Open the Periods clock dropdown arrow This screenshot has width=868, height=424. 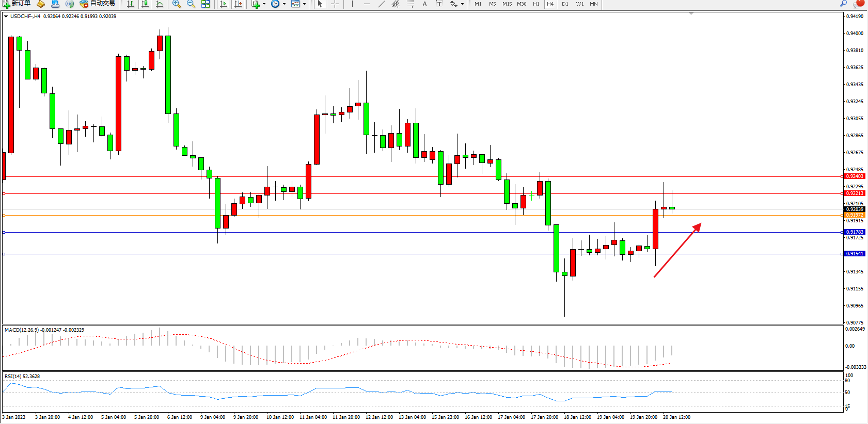point(284,4)
